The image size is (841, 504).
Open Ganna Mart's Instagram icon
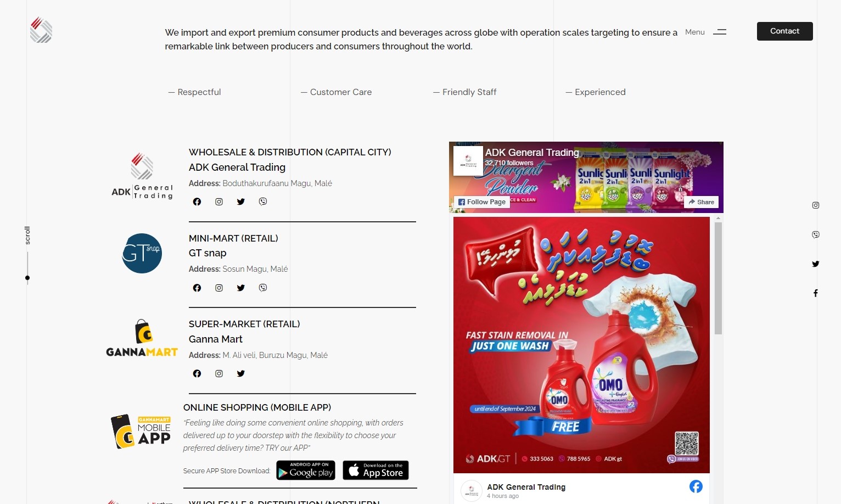pos(219,373)
